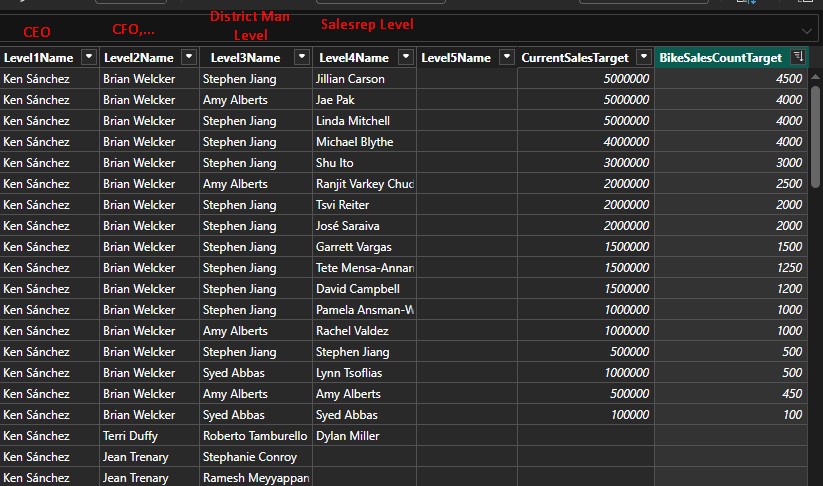Open the Level4Name filter dropdown arrow
This screenshot has height=486, width=823.
tap(405, 58)
